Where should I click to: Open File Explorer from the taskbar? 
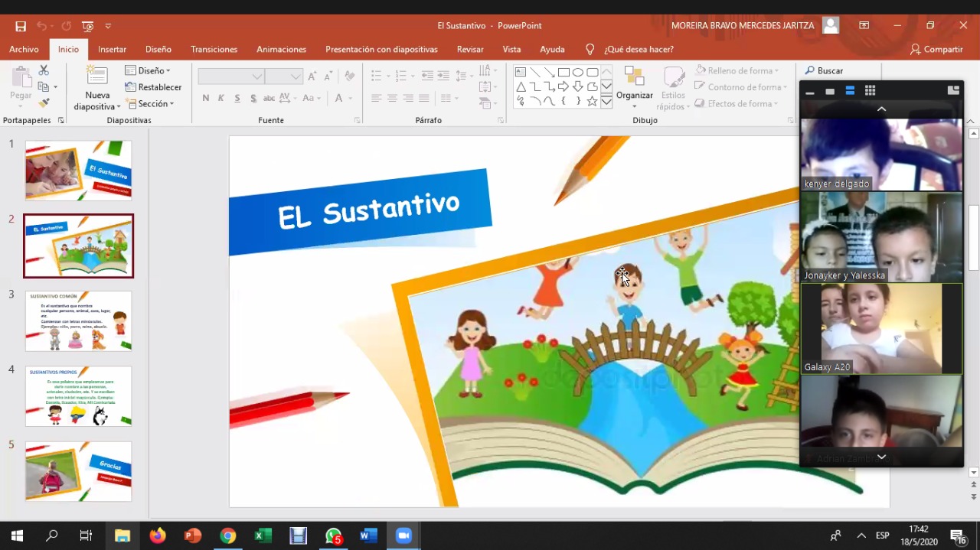(122, 535)
